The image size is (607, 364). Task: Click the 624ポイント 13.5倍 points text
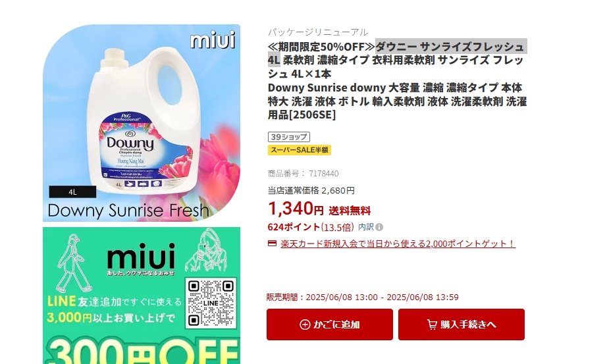[x=311, y=227]
